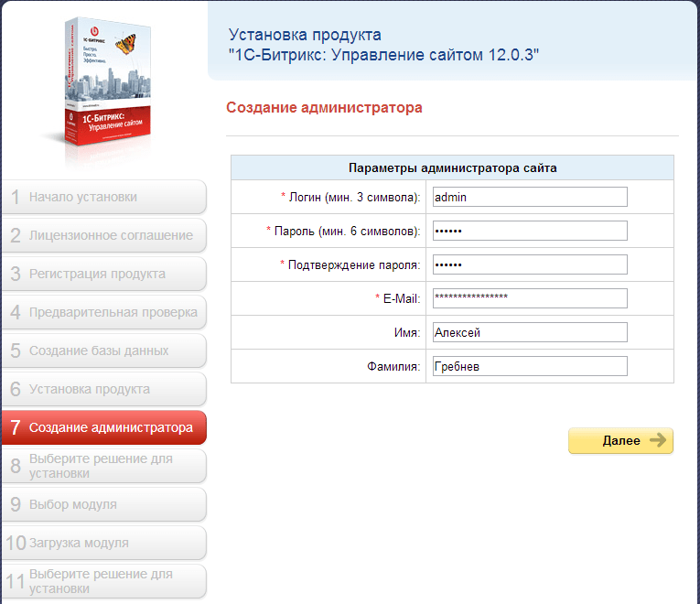The height and width of the screenshot is (604, 700).
Task: Click the arrow icon on Далее button
Action: 658,440
